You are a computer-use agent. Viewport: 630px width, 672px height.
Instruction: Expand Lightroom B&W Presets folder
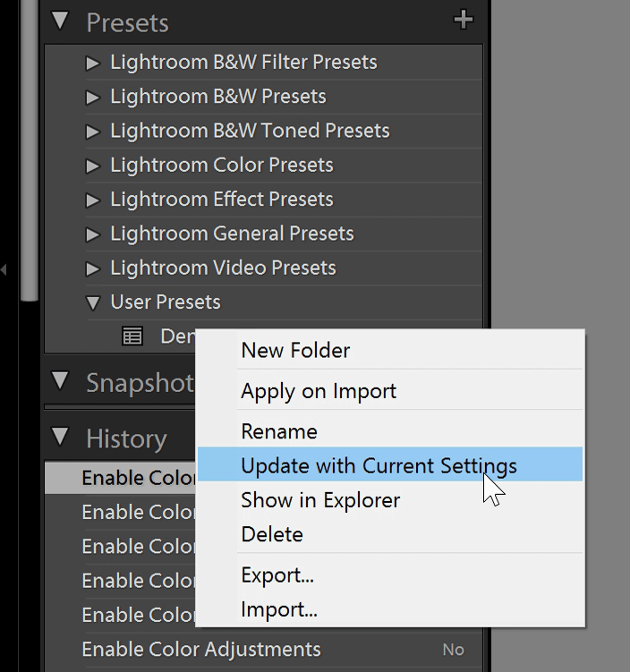92,98
